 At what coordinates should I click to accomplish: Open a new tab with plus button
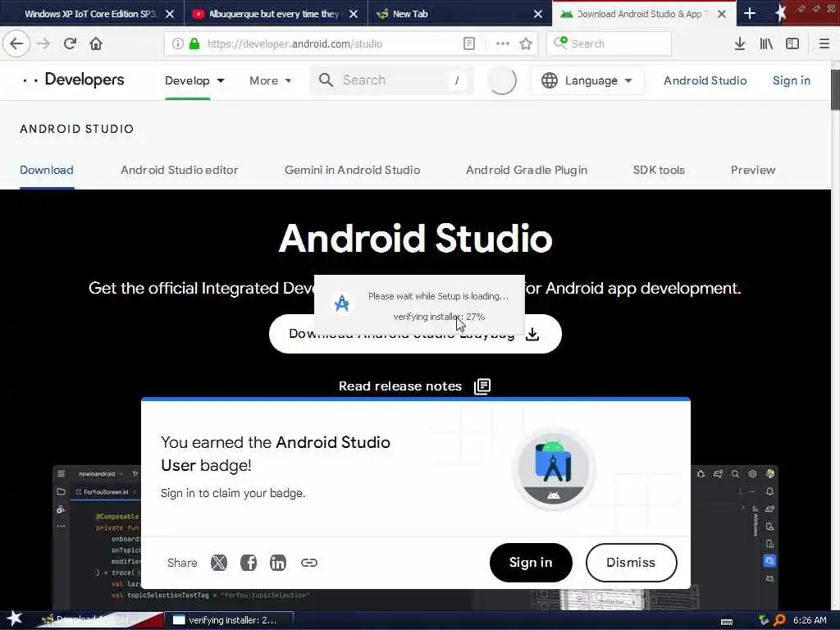pyautogui.click(x=750, y=13)
